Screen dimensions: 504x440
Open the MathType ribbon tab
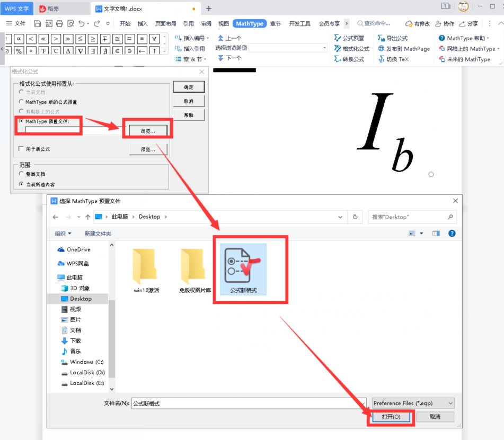[x=250, y=24]
